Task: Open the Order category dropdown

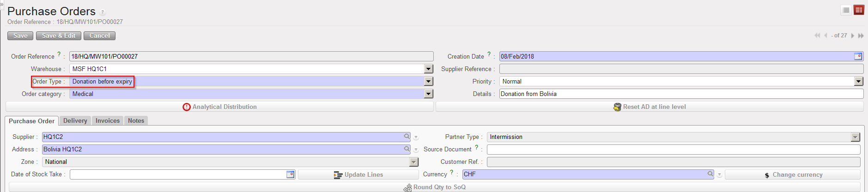Action: 429,94
